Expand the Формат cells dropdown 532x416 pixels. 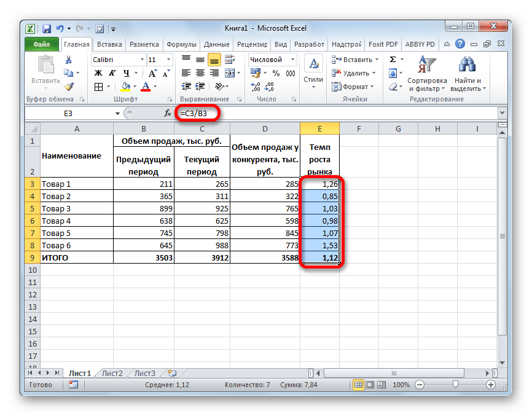(x=372, y=87)
